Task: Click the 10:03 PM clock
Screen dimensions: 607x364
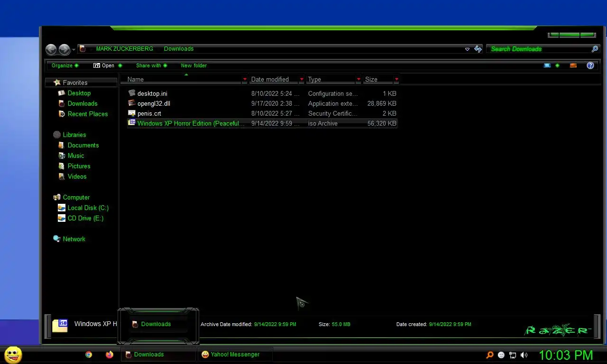Action: click(x=566, y=355)
